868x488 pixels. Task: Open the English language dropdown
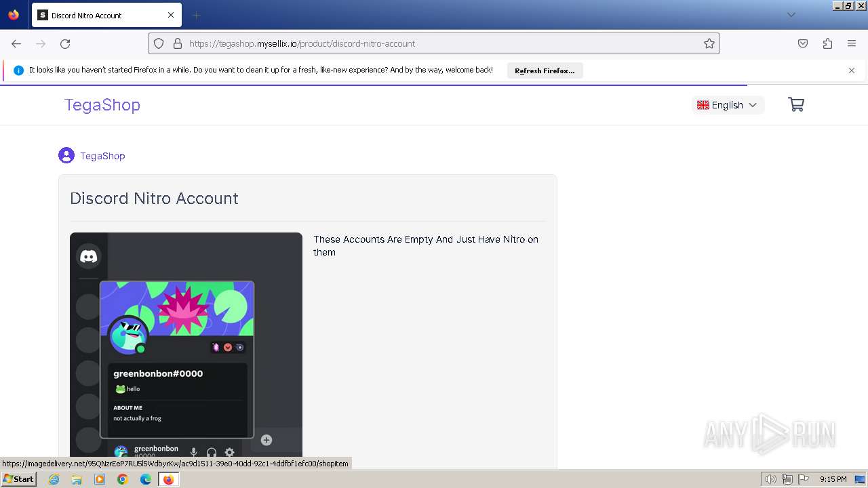coord(728,105)
